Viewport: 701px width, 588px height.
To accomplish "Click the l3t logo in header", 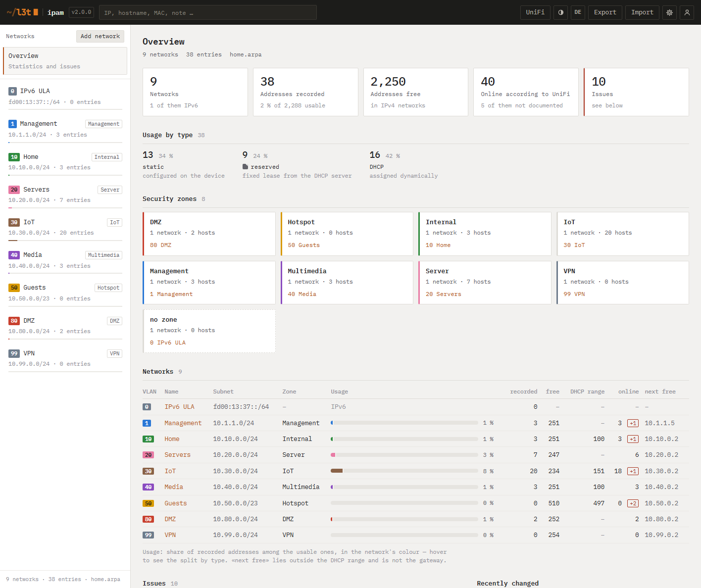I will [22, 12].
